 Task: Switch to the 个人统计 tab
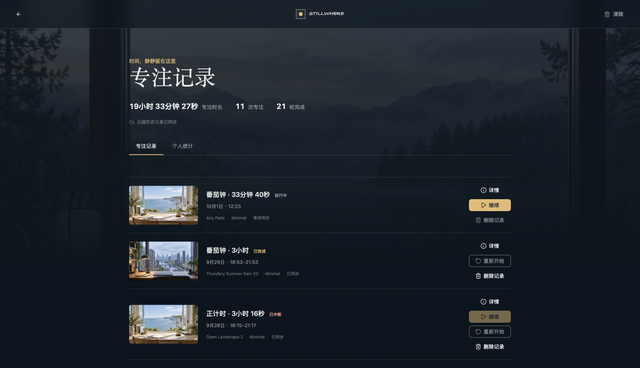[x=182, y=146]
